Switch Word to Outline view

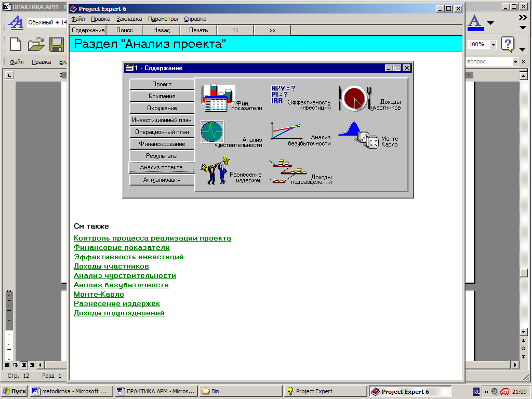coord(32,365)
